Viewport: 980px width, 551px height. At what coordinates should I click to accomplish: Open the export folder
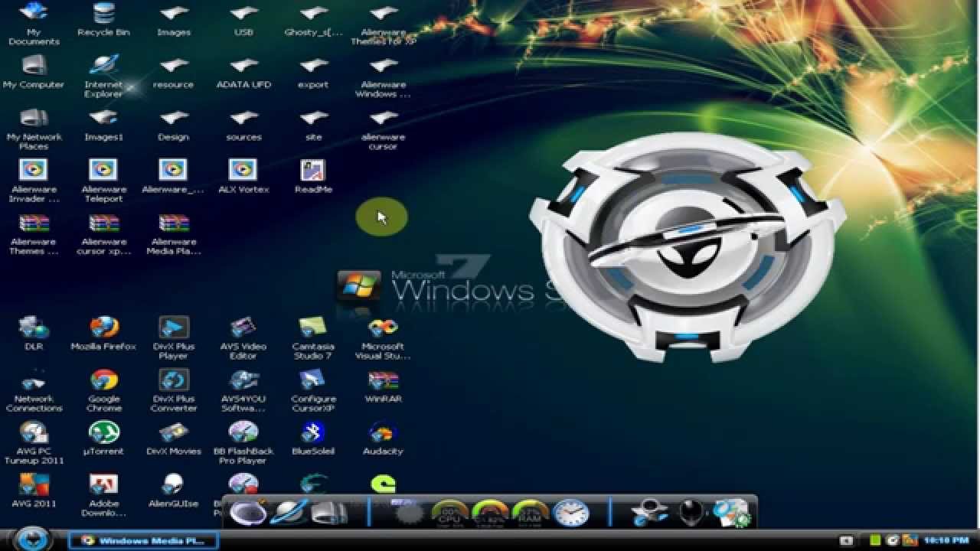[313, 73]
